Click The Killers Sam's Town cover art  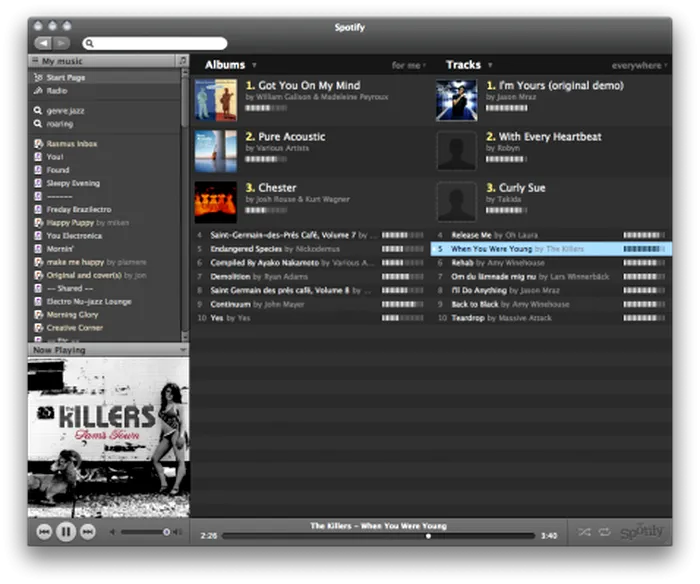tap(108, 437)
